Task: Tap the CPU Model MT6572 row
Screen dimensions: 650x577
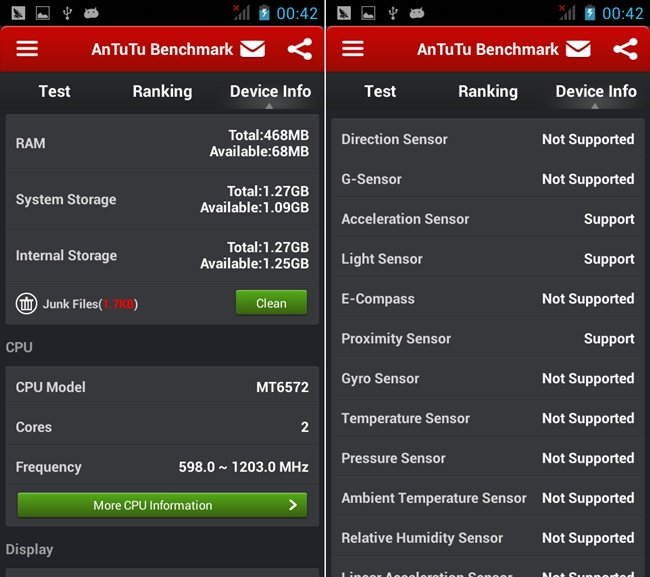Action: [x=162, y=387]
